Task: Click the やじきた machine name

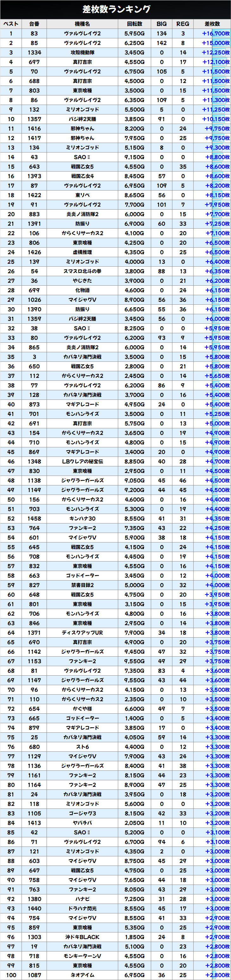Action: tap(82, 281)
